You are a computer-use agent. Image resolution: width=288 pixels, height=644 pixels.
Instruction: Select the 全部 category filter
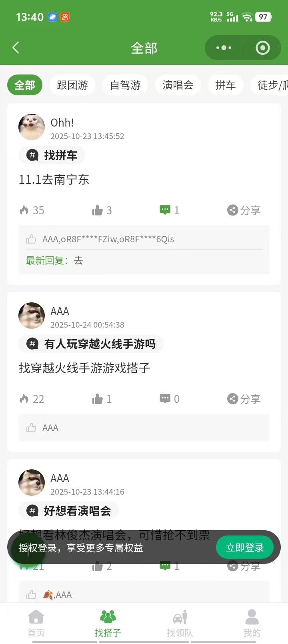tap(25, 85)
